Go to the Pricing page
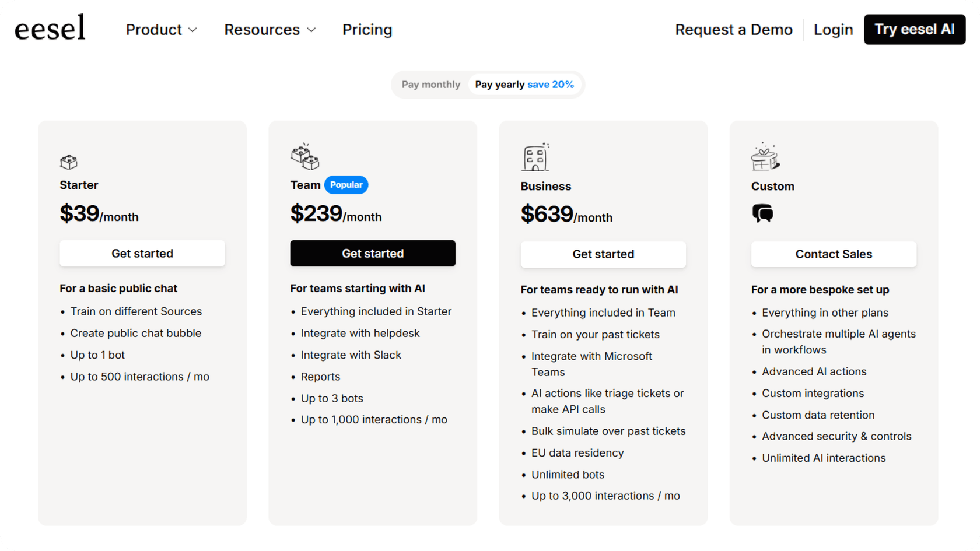This screenshot has height=551, width=980. pyautogui.click(x=367, y=30)
